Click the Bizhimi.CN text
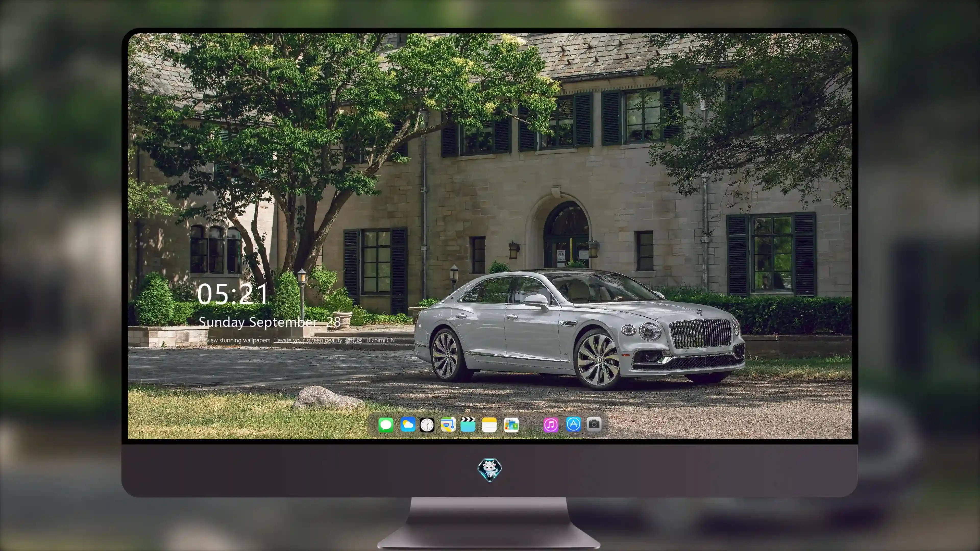This screenshot has height=551, width=980. tap(381, 340)
